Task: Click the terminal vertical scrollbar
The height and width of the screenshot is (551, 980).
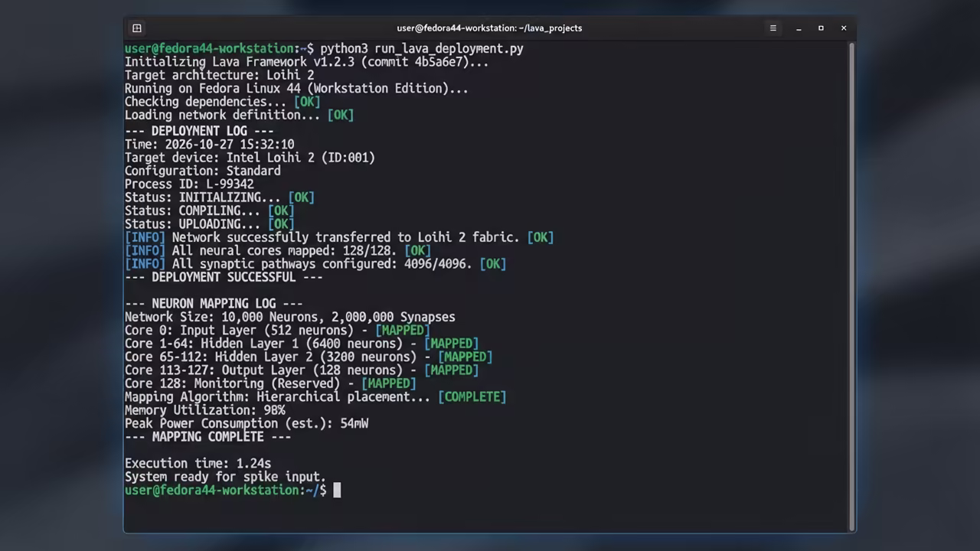Action: (851, 285)
